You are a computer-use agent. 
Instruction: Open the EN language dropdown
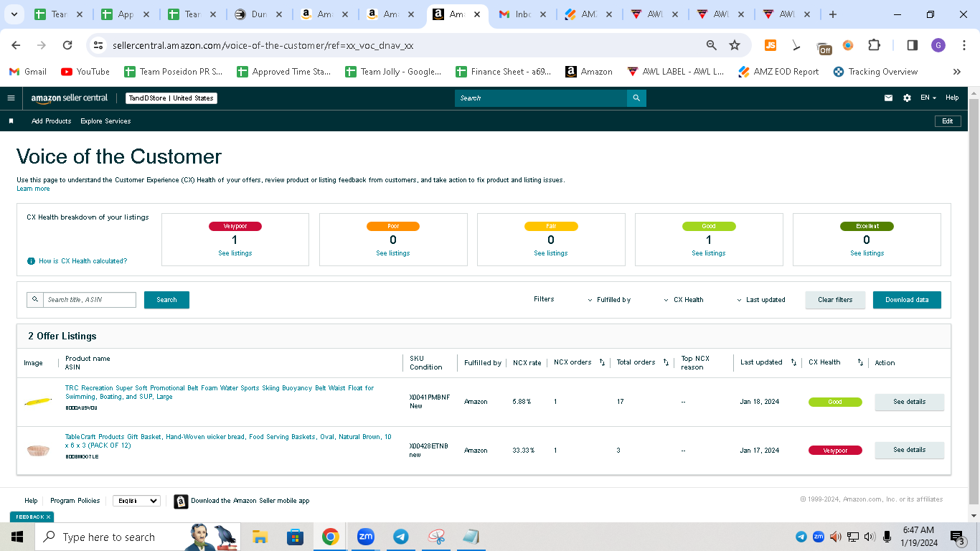tap(928, 98)
